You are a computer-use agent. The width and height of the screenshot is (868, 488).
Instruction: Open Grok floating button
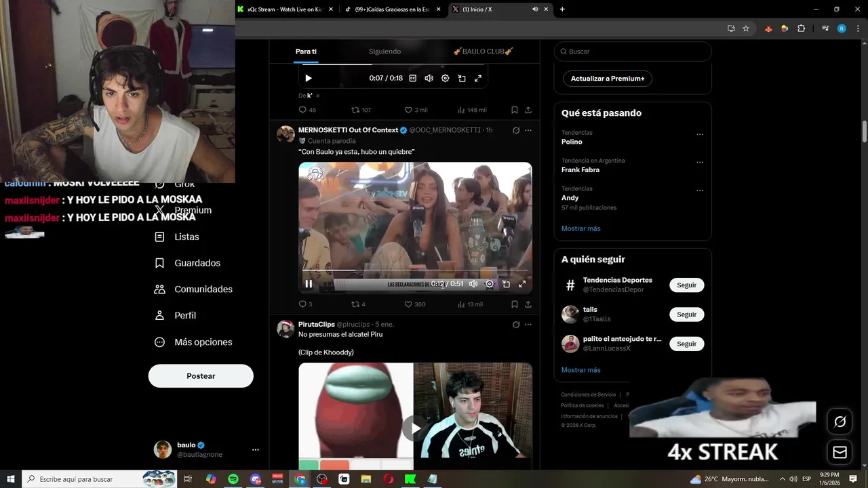[840, 422]
